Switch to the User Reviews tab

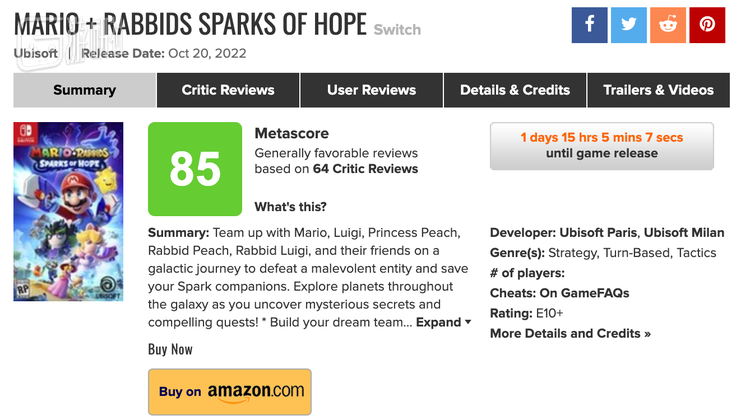click(x=371, y=90)
